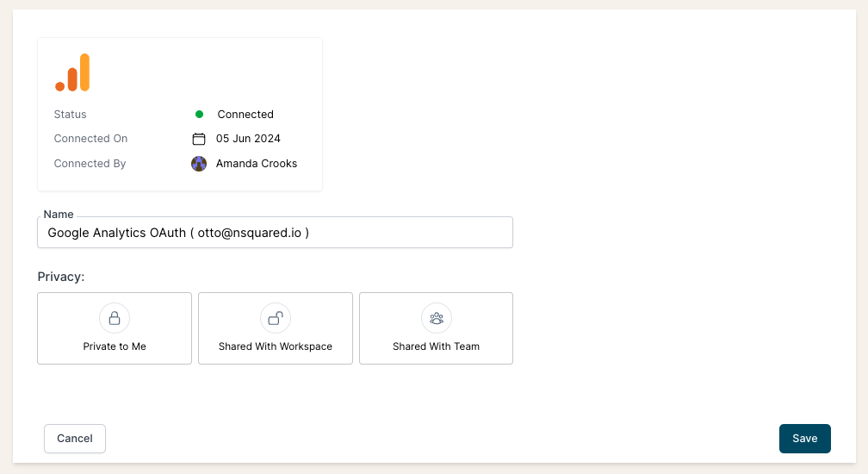
Task: Click the 'Connected On' label
Action: (90, 139)
